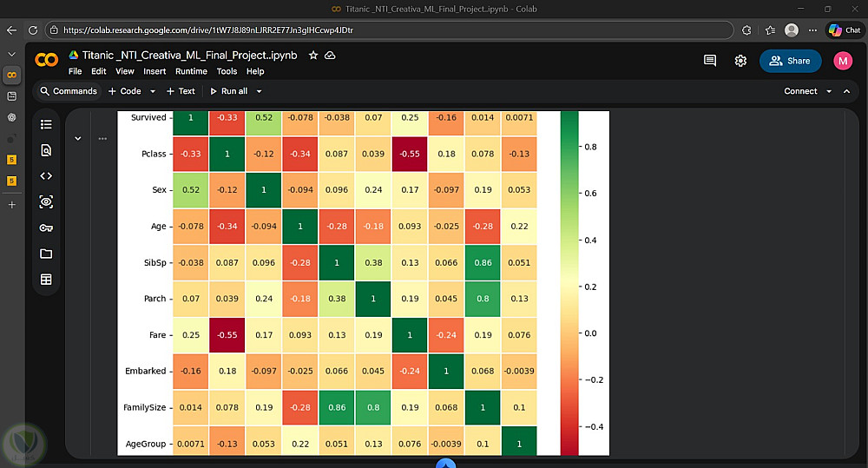Viewport: 868px width, 468px height.
Task: Click the Connect button
Action: point(800,91)
